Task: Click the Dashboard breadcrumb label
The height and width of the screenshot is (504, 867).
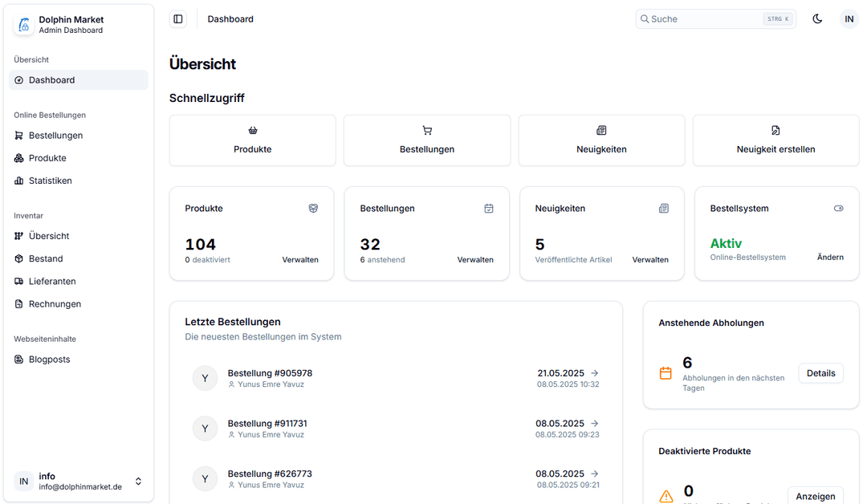Action: point(230,18)
